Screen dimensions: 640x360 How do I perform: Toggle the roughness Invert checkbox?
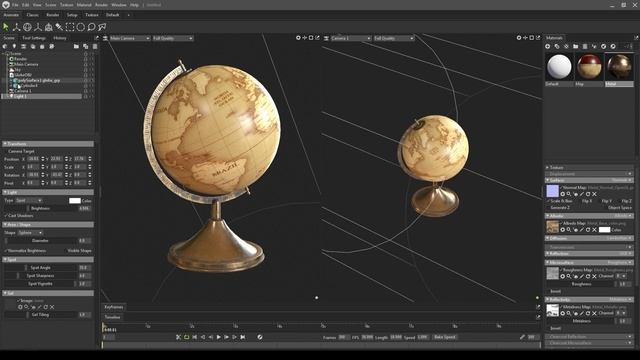[x=554, y=291]
